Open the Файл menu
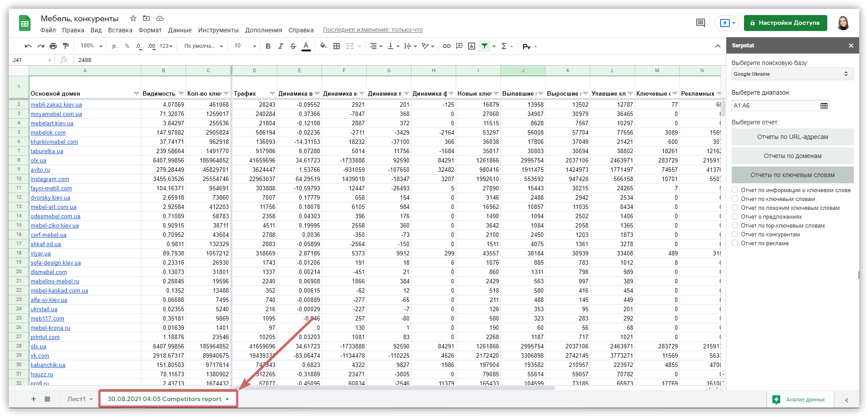Viewport: 868px width, 417px height. (48, 30)
